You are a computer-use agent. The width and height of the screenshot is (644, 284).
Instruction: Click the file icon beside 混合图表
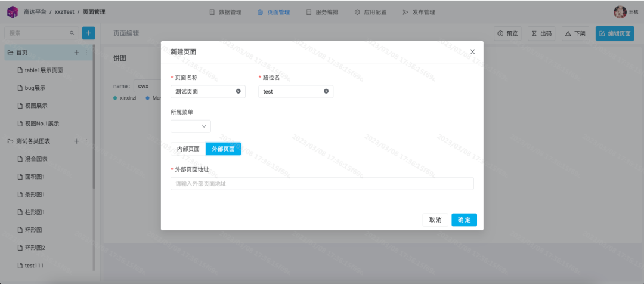tap(20, 159)
